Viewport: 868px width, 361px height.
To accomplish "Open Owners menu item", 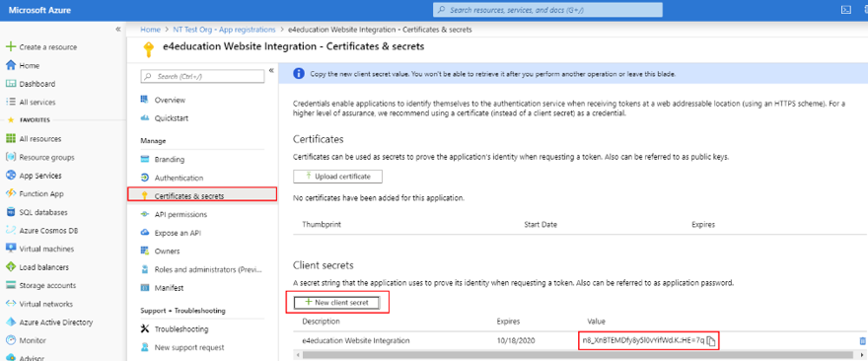I will point(167,252).
